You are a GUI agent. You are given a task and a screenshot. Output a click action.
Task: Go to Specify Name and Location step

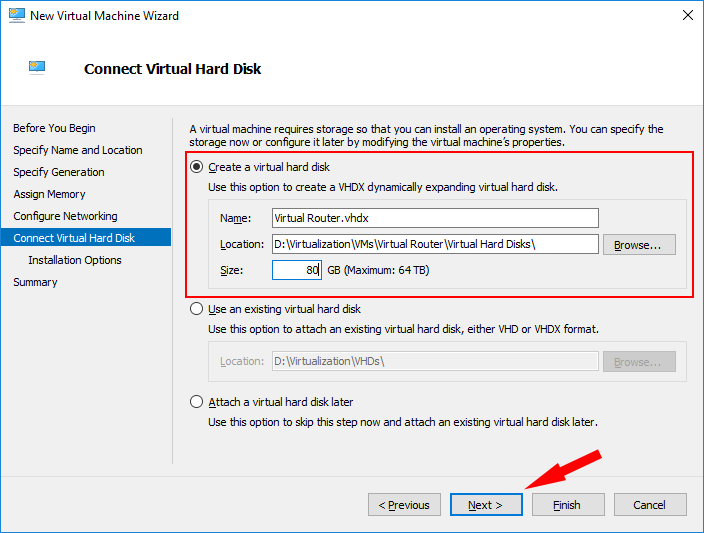[x=78, y=150]
